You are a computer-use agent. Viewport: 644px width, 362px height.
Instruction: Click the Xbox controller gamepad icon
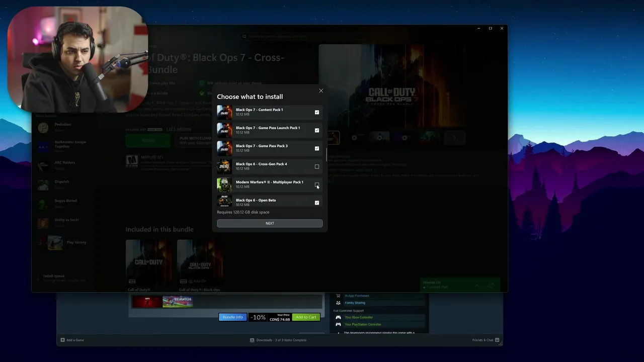coord(338,317)
